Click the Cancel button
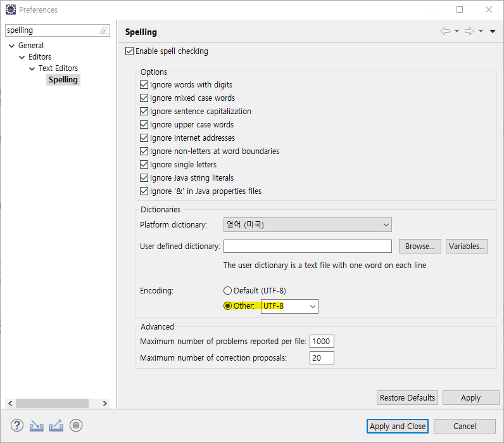This screenshot has width=504, height=443. pyautogui.click(x=465, y=427)
